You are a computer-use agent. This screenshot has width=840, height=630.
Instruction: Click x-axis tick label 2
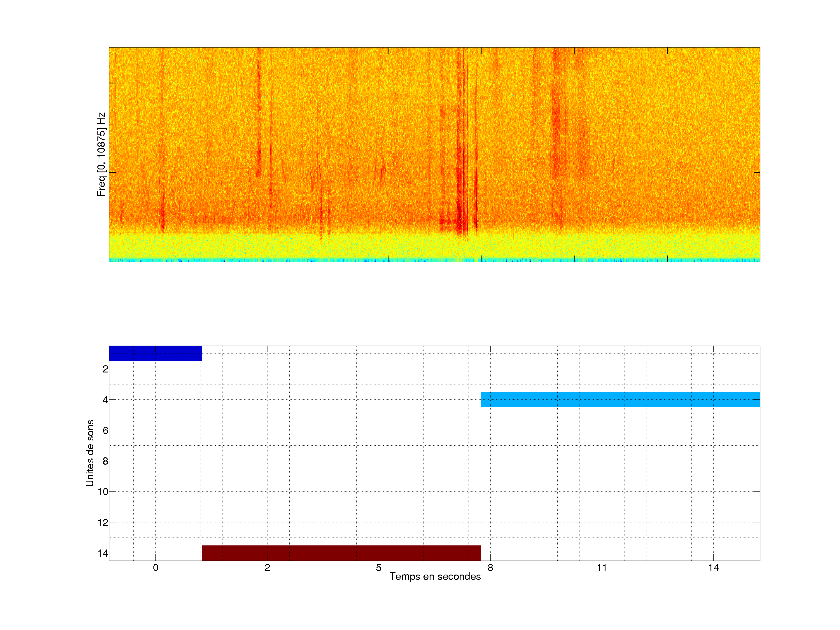(x=267, y=568)
